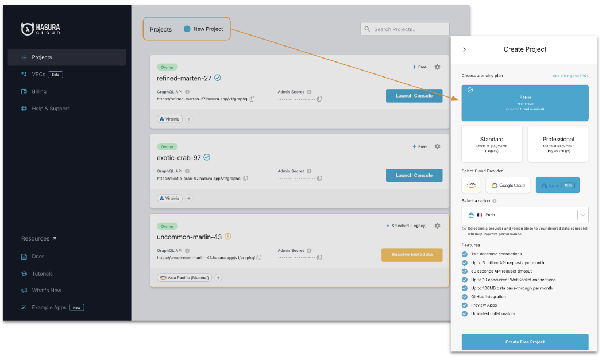Click info icon next to Select a region
Screen dimensions: 610x364
(495, 201)
